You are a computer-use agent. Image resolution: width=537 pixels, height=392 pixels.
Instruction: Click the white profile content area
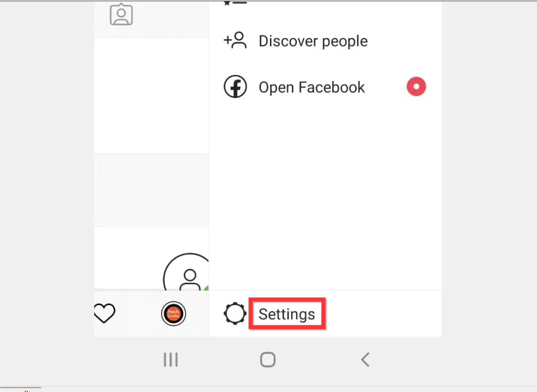point(152,96)
